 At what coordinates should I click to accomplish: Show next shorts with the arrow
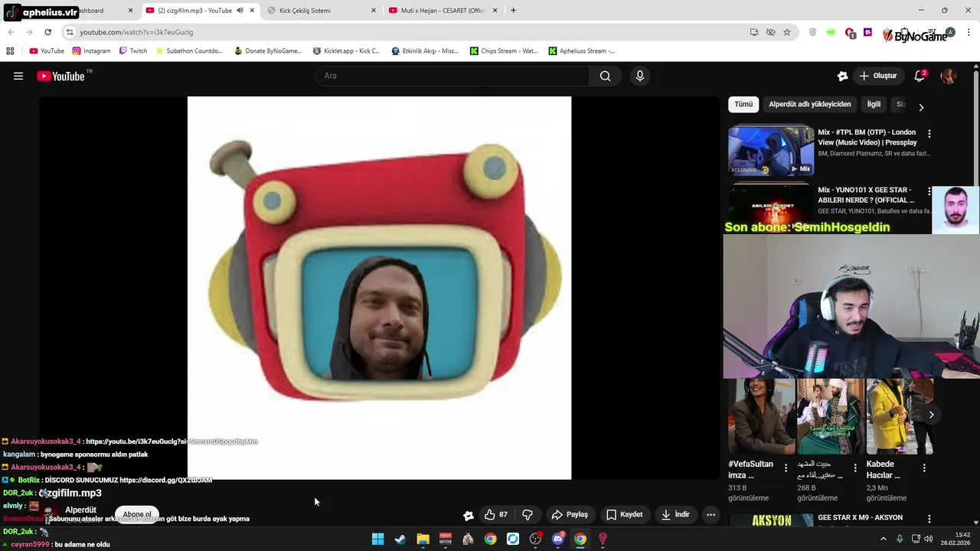pyautogui.click(x=931, y=415)
